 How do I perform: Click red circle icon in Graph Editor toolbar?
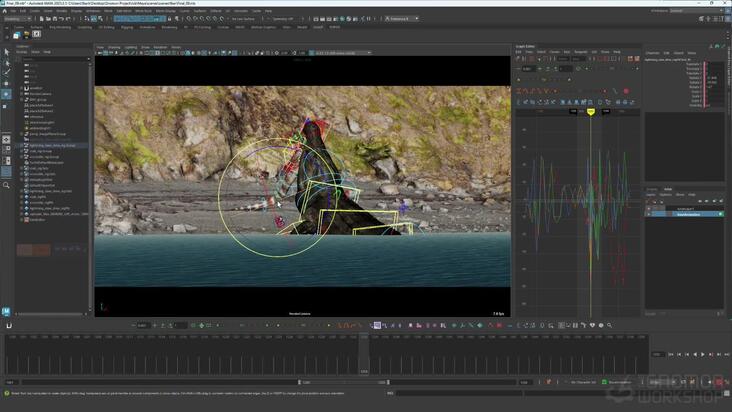[626, 91]
